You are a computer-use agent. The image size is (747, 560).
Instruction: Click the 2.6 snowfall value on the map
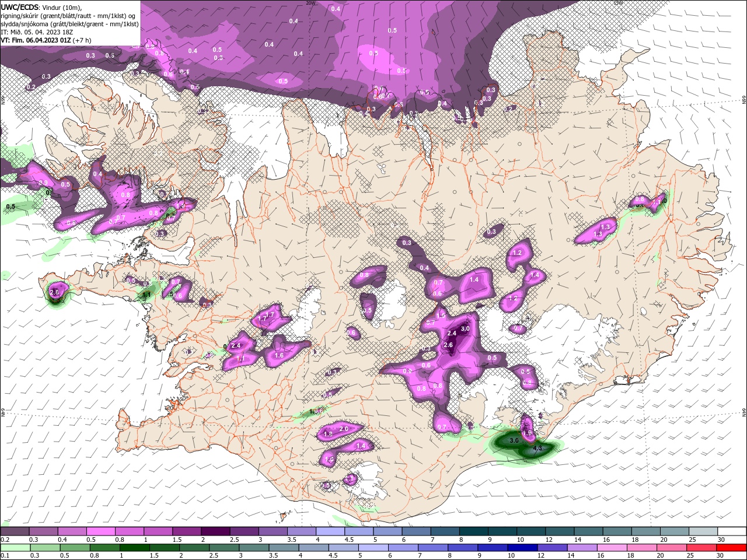click(448, 345)
